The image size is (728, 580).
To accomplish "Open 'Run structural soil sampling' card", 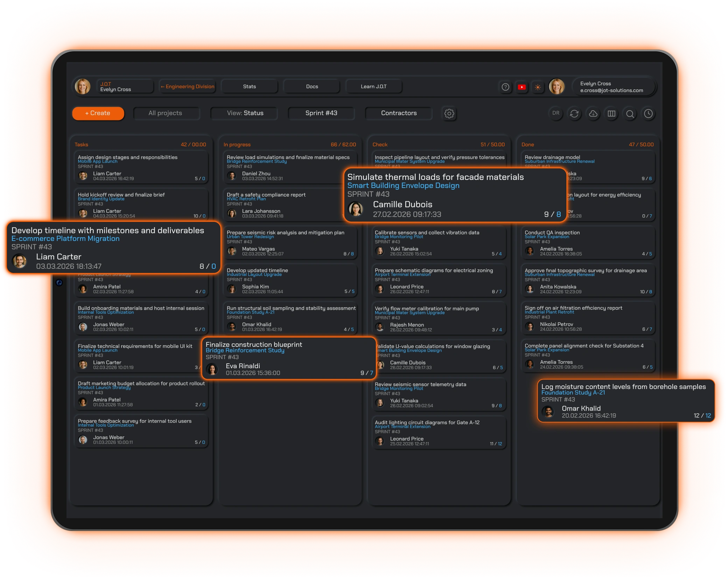I will tap(290, 318).
